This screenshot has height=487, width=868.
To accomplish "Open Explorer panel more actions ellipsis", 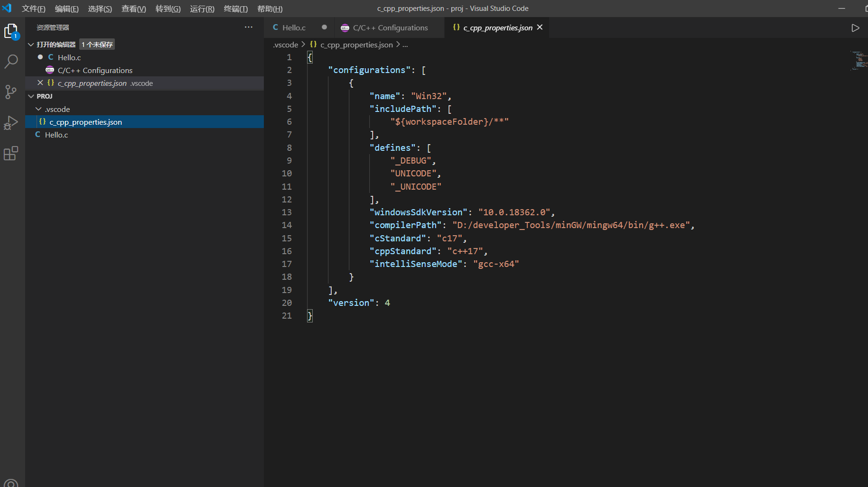I will point(248,28).
